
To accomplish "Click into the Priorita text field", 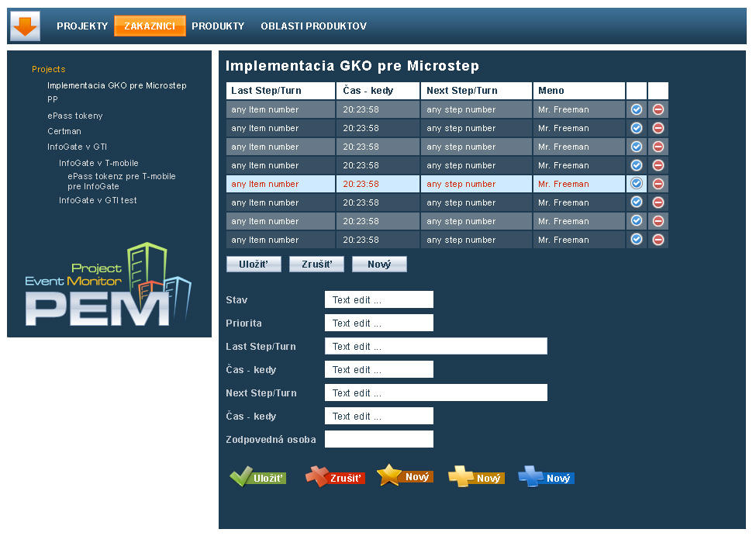I will [x=379, y=323].
